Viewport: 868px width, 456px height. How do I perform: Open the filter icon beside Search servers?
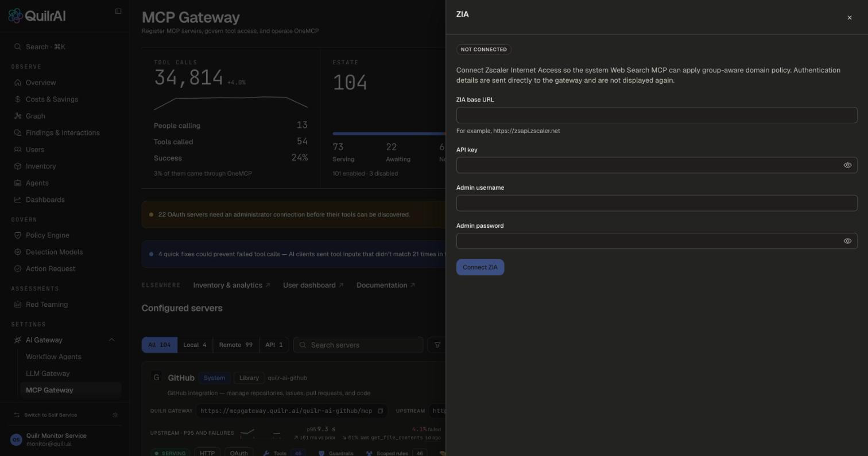click(437, 345)
